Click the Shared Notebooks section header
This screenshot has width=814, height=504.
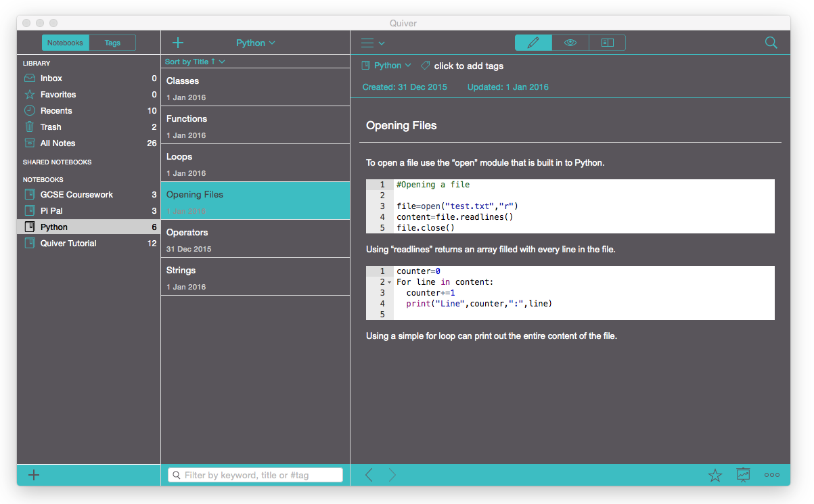(x=57, y=162)
